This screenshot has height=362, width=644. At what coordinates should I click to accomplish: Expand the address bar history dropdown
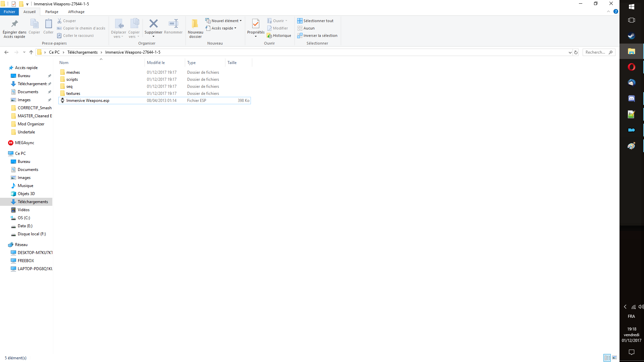coord(570,52)
